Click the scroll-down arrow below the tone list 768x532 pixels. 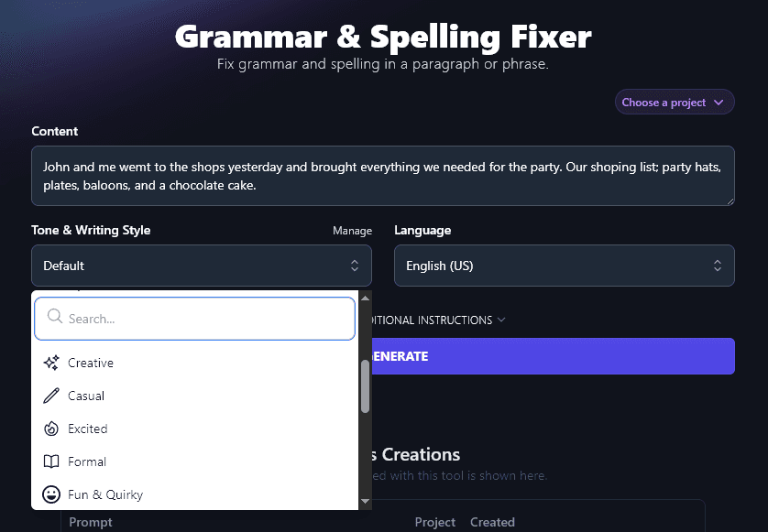(365, 502)
